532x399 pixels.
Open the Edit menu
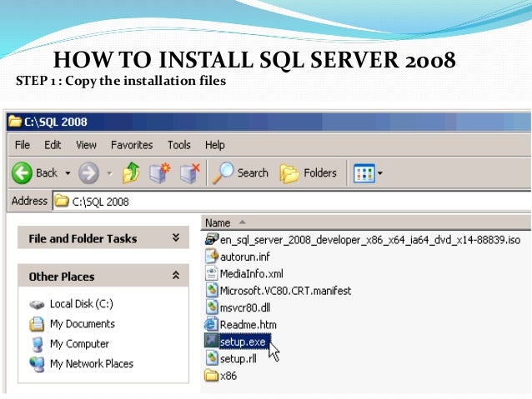point(53,145)
